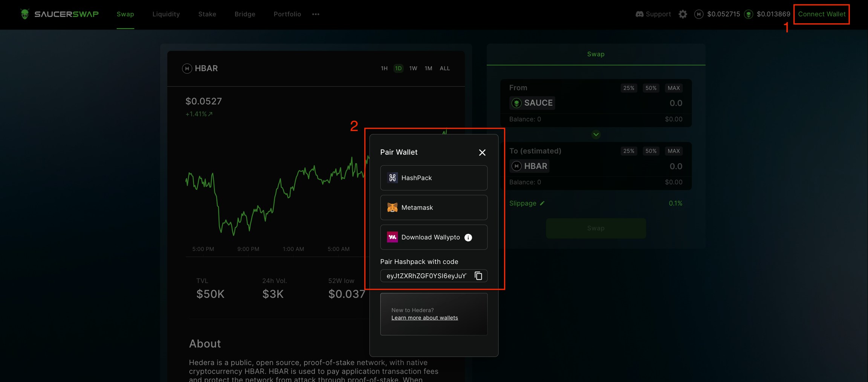This screenshot has height=382, width=868.
Task: Open HBAR token selector in To
Action: click(x=529, y=166)
